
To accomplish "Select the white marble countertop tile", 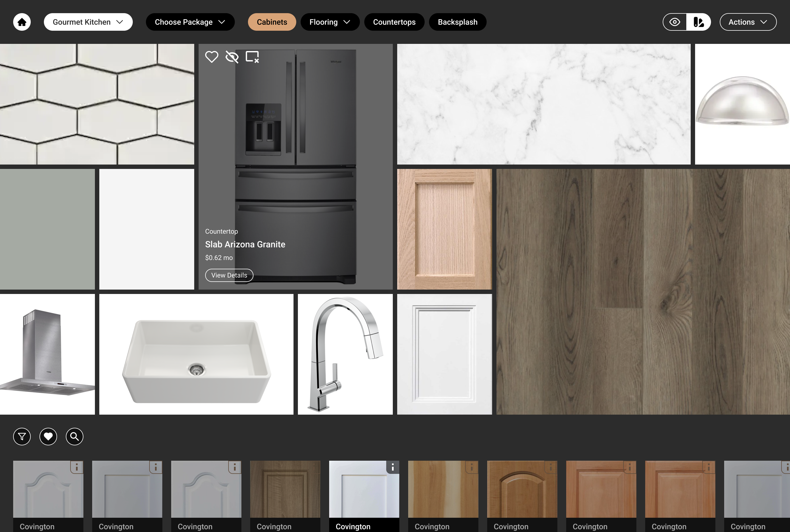I will point(544,104).
